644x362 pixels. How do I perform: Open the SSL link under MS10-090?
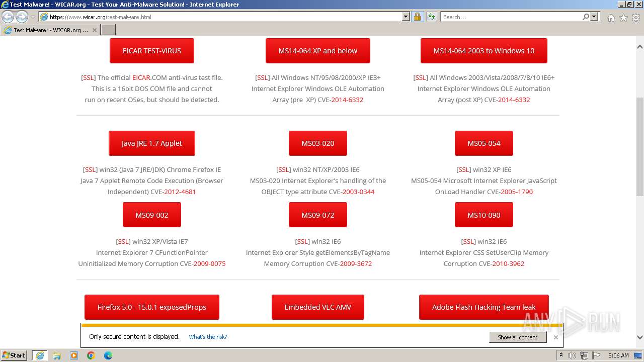coord(468,241)
